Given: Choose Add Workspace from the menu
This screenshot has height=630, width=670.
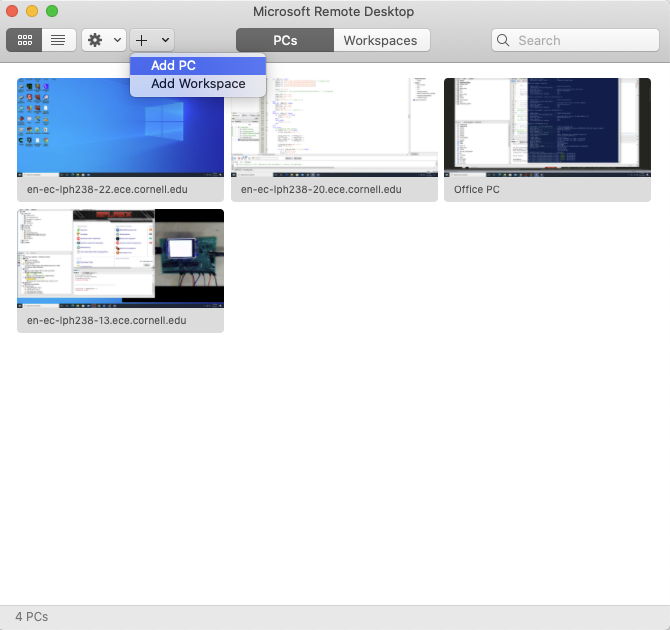Looking at the screenshot, I should pyautogui.click(x=197, y=84).
